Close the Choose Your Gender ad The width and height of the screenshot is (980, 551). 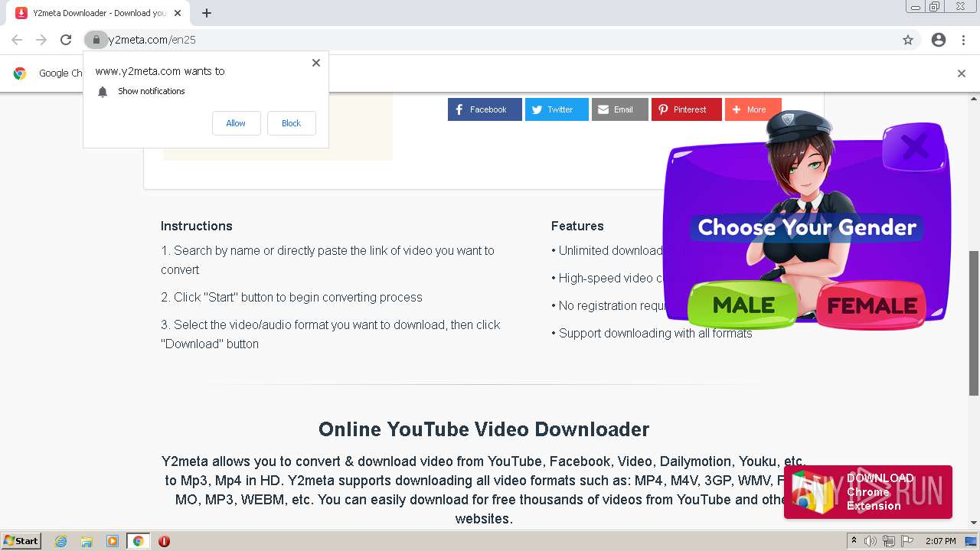point(915,145)
